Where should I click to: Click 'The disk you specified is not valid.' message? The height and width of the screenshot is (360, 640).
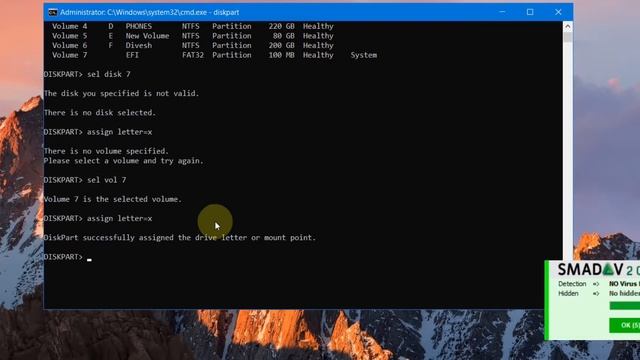pos(122,93)
